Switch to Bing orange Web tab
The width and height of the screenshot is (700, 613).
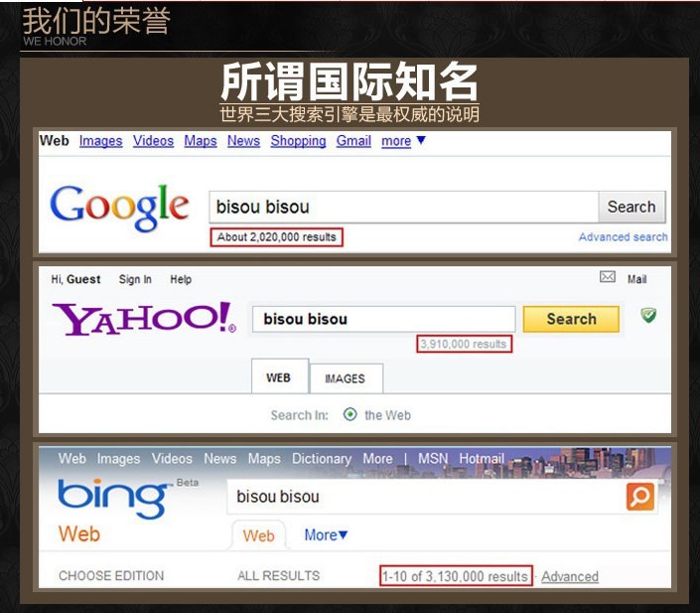tap(258, 536)
